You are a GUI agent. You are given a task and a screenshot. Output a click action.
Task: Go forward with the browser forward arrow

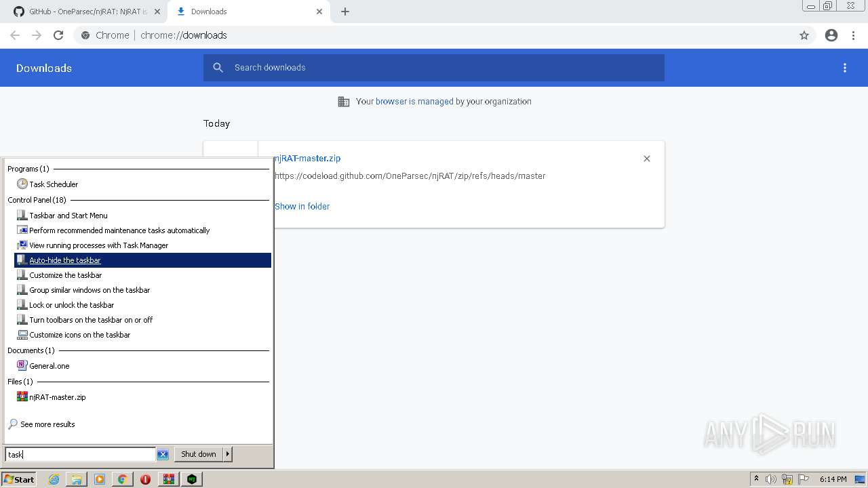37,35
